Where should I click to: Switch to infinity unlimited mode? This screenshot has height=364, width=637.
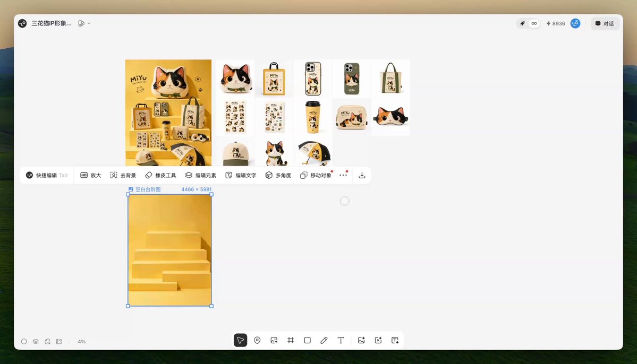[534, 23]
